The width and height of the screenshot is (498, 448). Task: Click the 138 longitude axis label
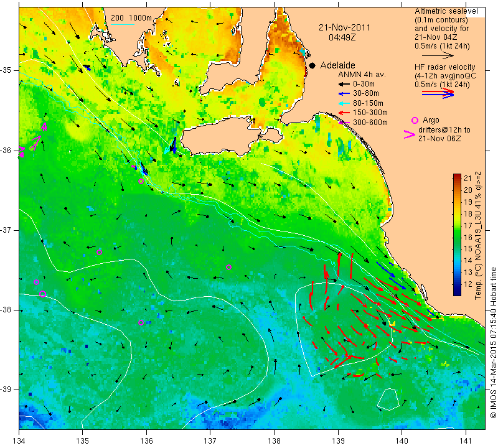(x=274, y=441)
